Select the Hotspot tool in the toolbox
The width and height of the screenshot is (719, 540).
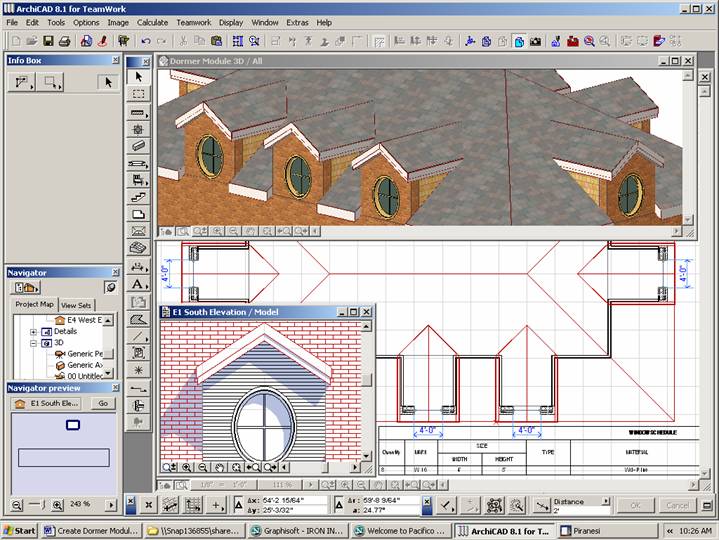point(138,370)
